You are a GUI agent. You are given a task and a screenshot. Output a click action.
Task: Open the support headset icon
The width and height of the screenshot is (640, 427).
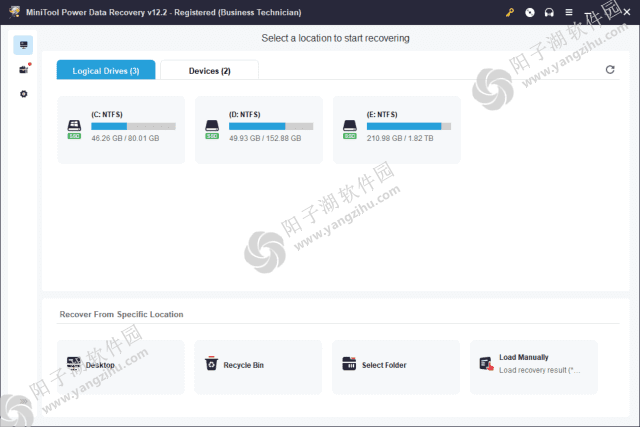549,13
